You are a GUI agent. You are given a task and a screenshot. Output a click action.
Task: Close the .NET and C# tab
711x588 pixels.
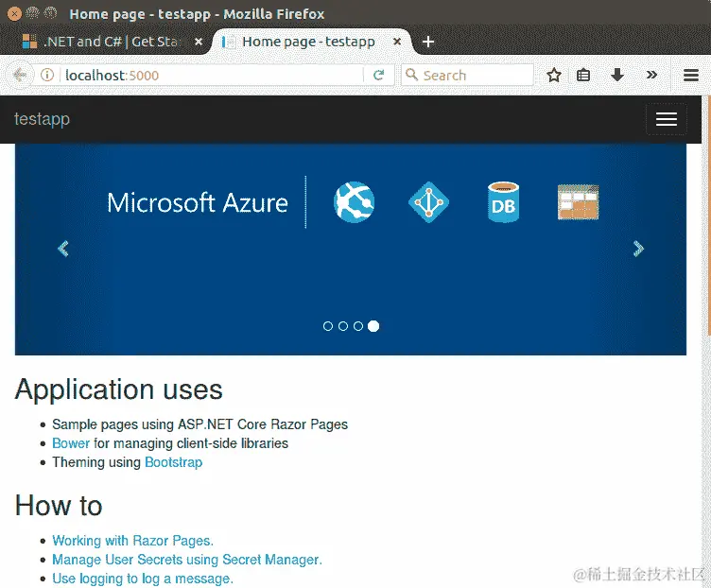click(199, 42)
